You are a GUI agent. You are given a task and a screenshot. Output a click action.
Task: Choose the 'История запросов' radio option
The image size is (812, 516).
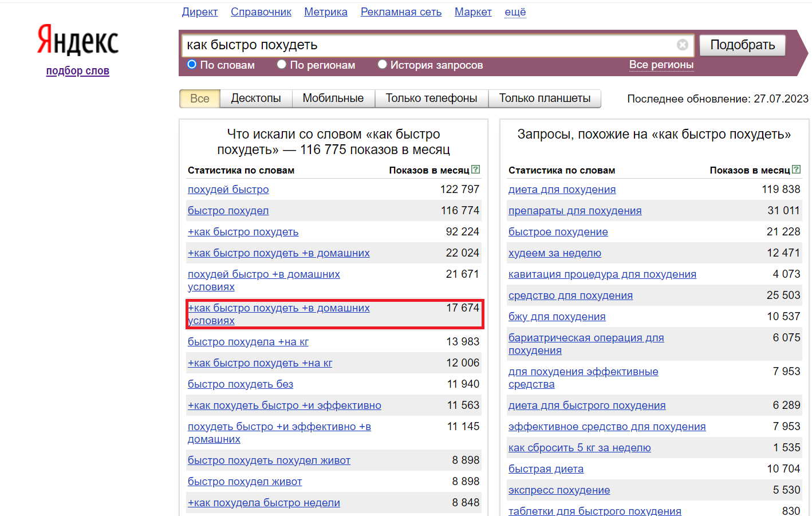pos(382,65)
